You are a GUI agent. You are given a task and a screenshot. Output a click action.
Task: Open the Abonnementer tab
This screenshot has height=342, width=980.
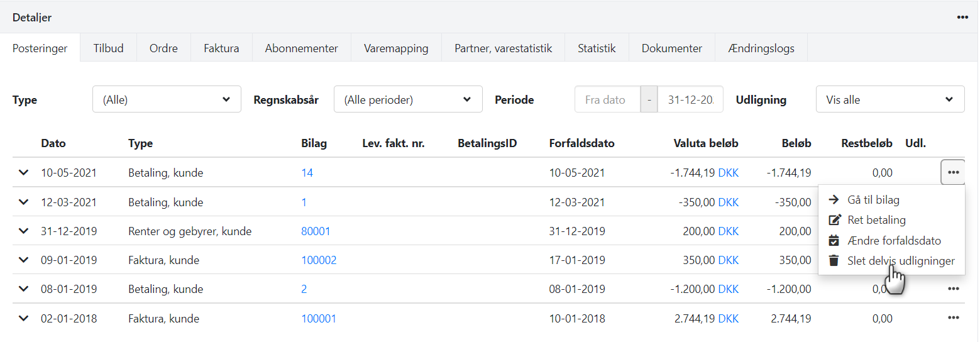(x=301, y=48)
